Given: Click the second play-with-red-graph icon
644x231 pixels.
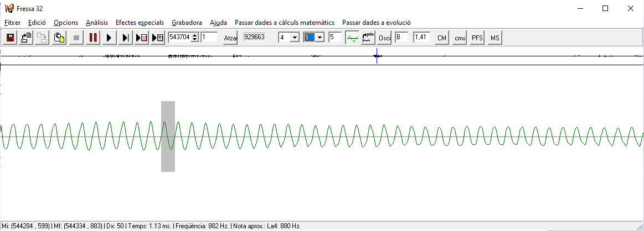Looking at the screenshot, I should (x=158, y=38).
